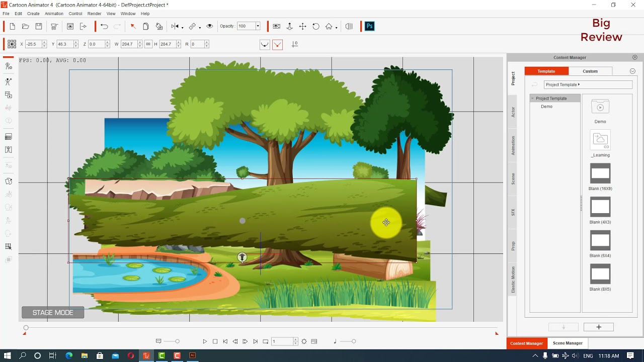Switch to Scene Manager bottom tab
The width and height of the screenshot is (644, 362).
point(568,343)
